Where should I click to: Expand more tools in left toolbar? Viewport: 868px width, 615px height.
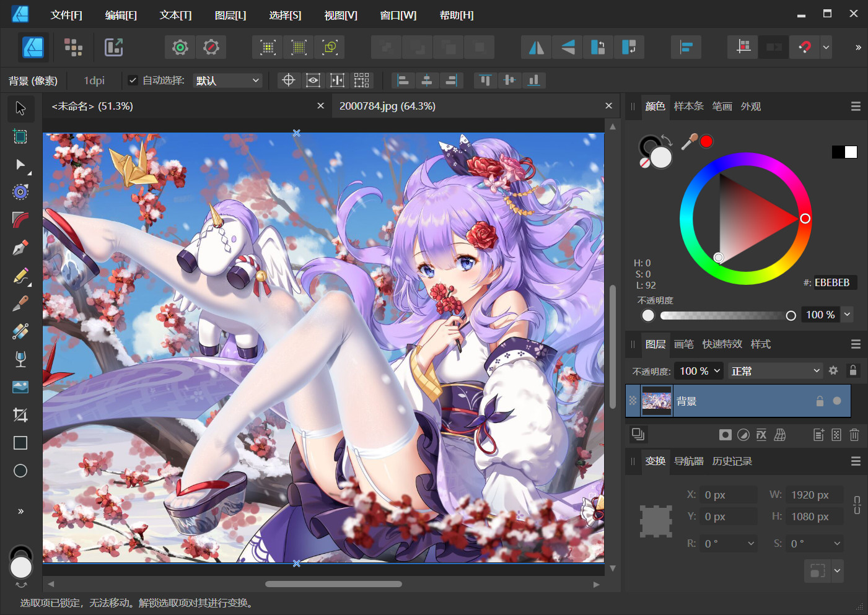point(20,511)
